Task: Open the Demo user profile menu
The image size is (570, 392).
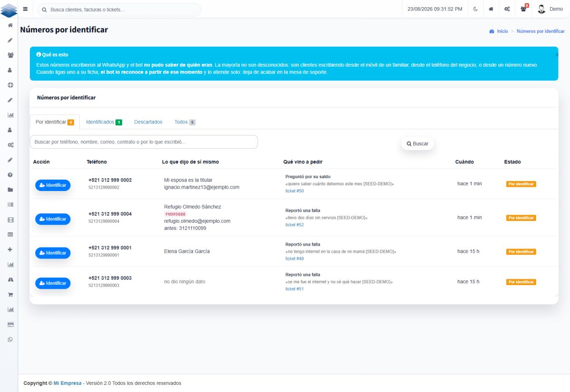Action: click(550, 9)
